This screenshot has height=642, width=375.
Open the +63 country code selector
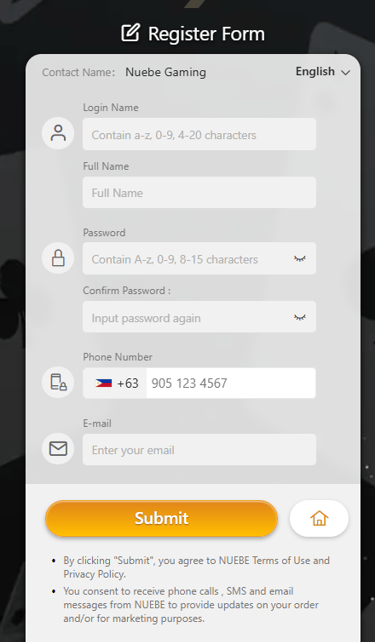point(115,383)
